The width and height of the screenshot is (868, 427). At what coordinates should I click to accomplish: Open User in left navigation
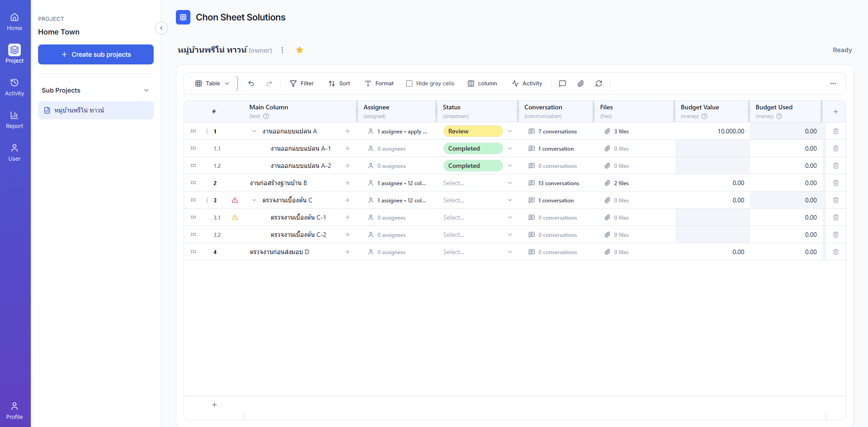[x=15, y=152]
